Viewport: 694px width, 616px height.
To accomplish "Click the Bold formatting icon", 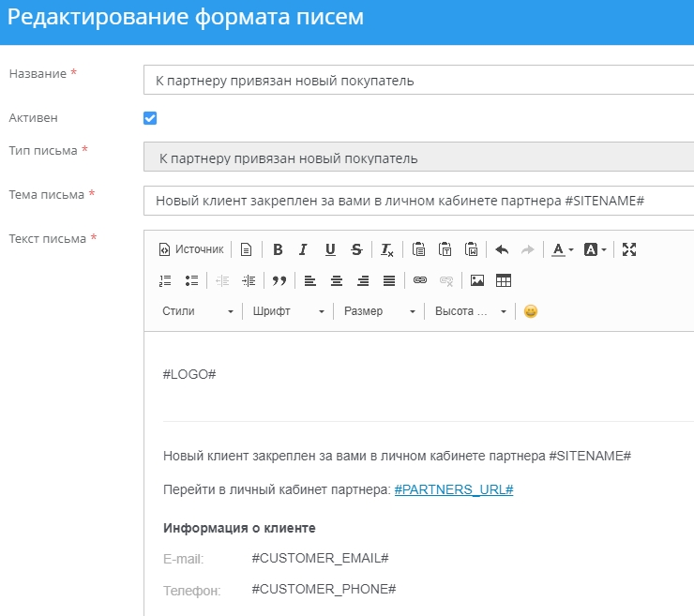I will click(278, 249).
